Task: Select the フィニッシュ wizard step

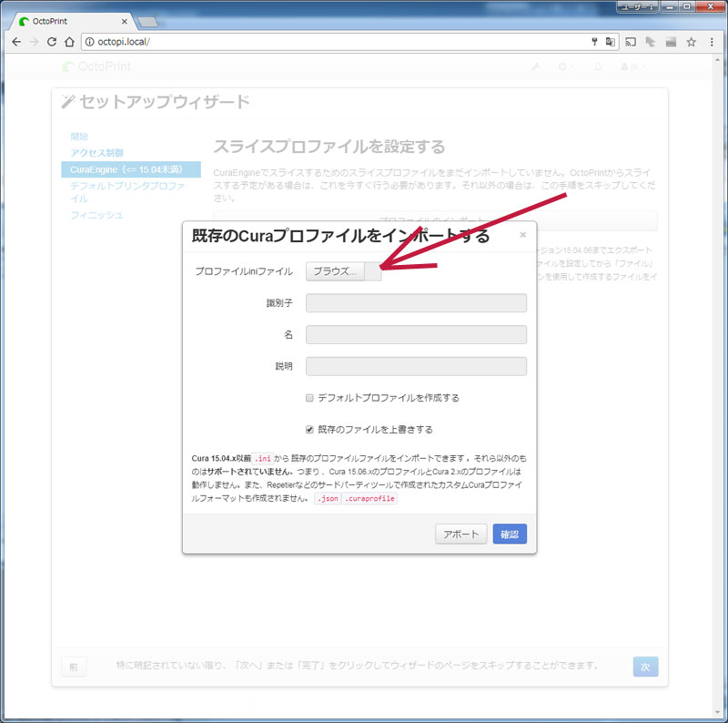Action: [96, 215]
